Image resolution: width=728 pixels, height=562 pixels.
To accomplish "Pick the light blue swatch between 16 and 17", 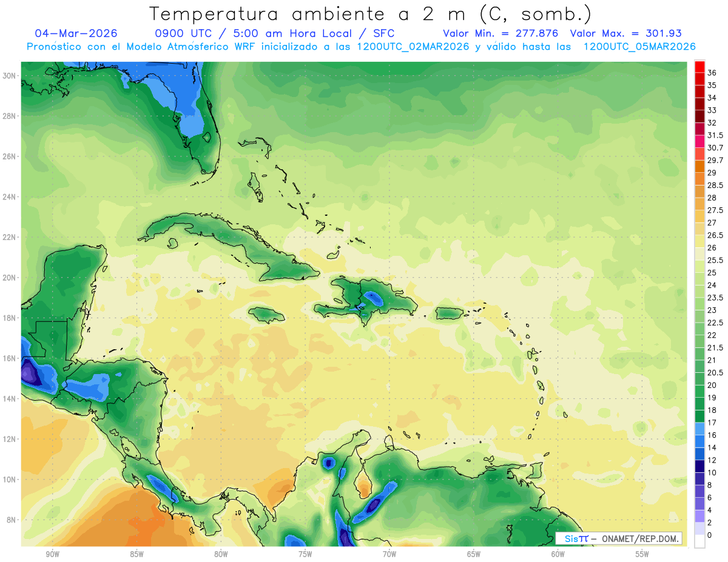I will pyautogui.click(x=699, y=429).
